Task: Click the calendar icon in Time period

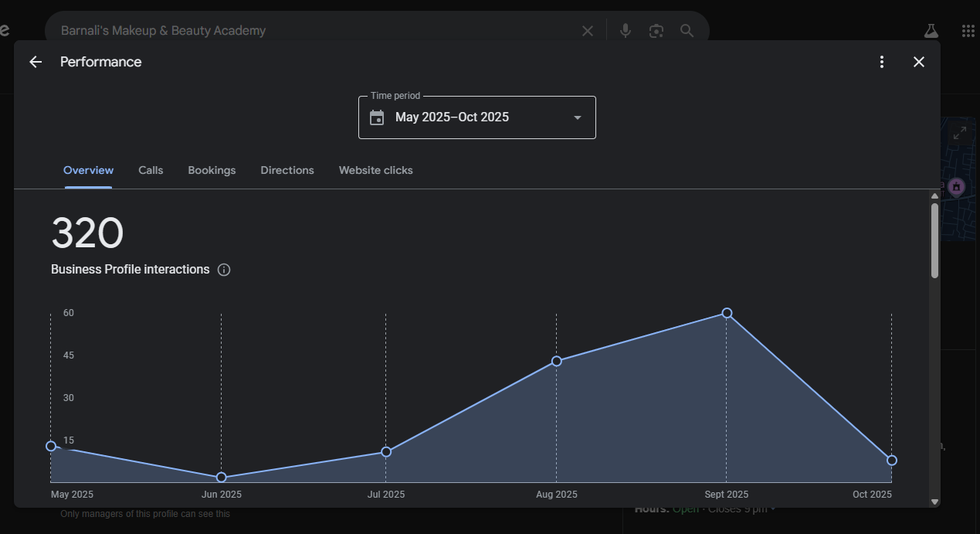Action: tap(377, 117)
